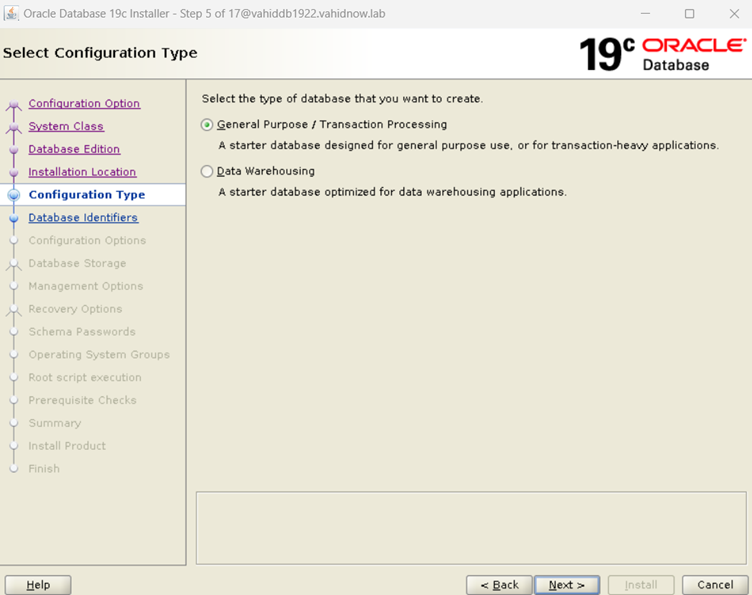
Task: Click the empty message pane at bottom
Action: (470, 527)
